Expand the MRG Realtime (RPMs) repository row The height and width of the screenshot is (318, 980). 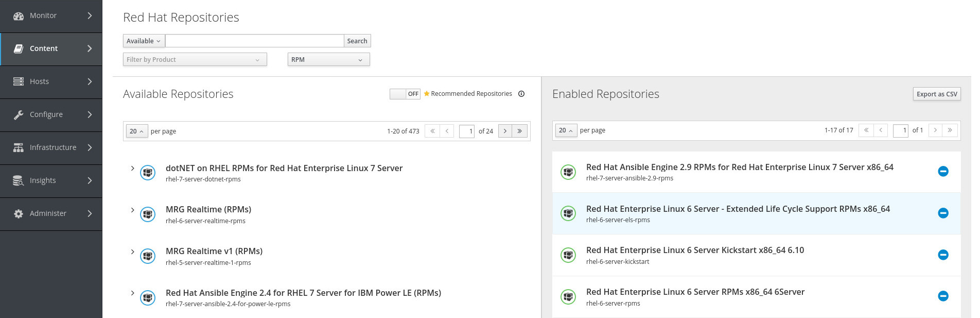click(132, 210)
